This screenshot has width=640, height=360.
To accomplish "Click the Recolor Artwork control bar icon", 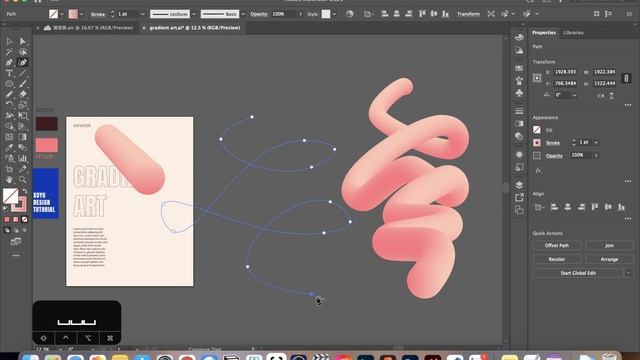I will [x=349, y=14].
